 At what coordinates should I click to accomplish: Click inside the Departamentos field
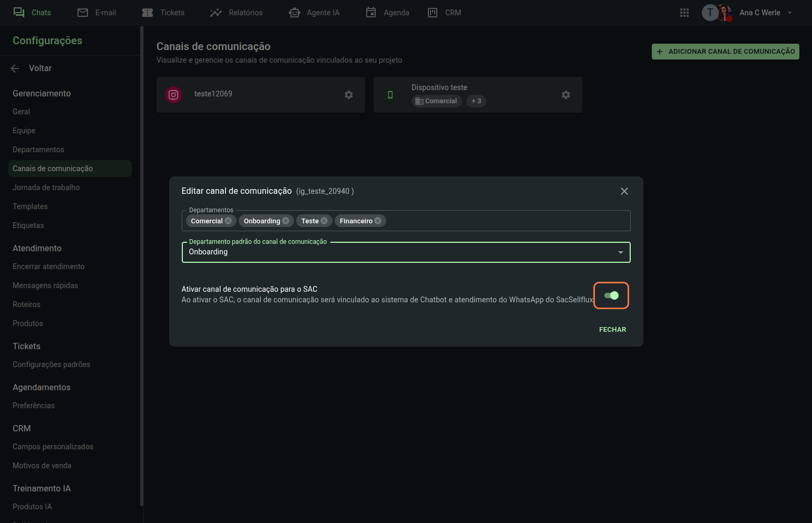[x=506, y=221]
